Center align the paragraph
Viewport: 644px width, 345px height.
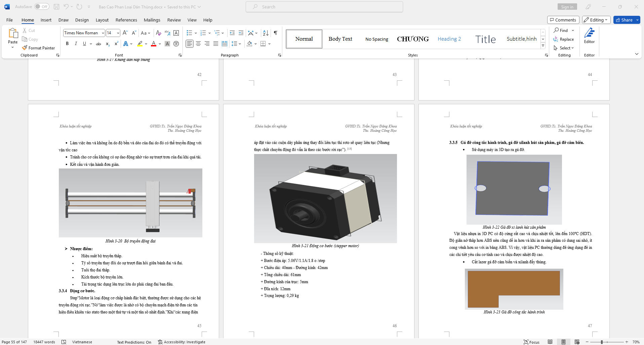click(198, 44)
